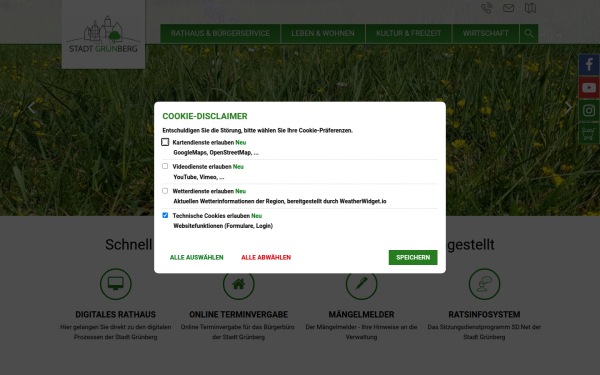Click the Cookie-Disclaimer dialog title
The height and width of the screenshot is (375, 600).
coord(205,116)
